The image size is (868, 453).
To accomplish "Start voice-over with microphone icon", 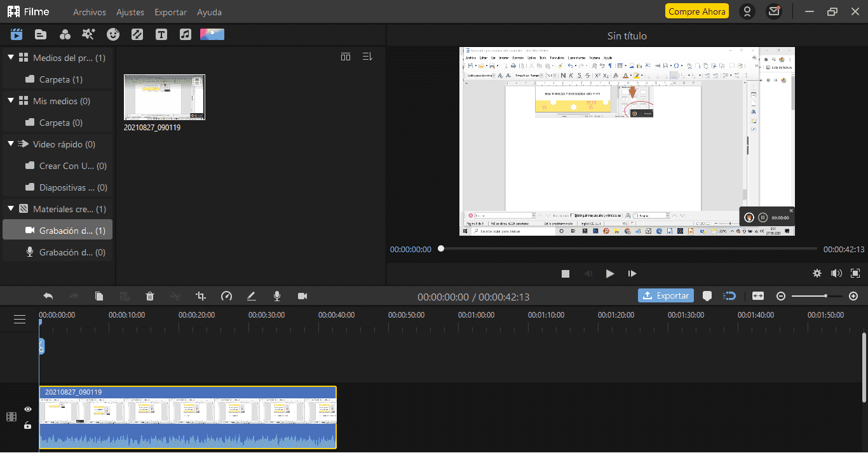I will pos(277,296).
